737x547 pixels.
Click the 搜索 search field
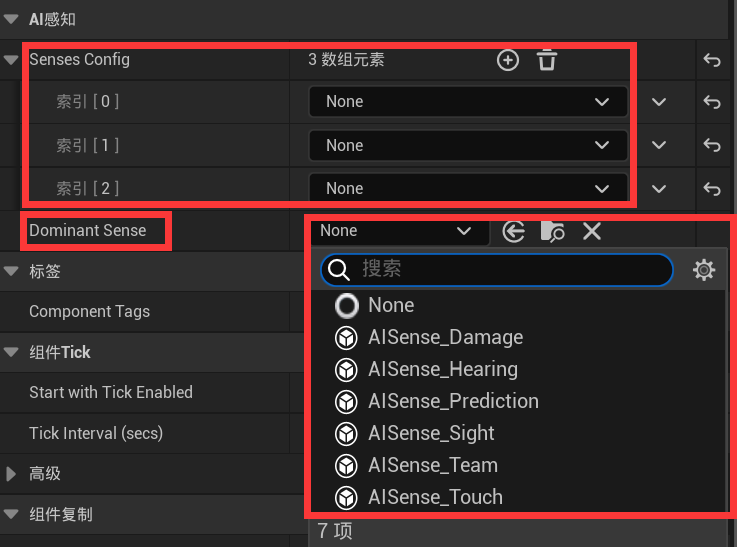(496, 270)
